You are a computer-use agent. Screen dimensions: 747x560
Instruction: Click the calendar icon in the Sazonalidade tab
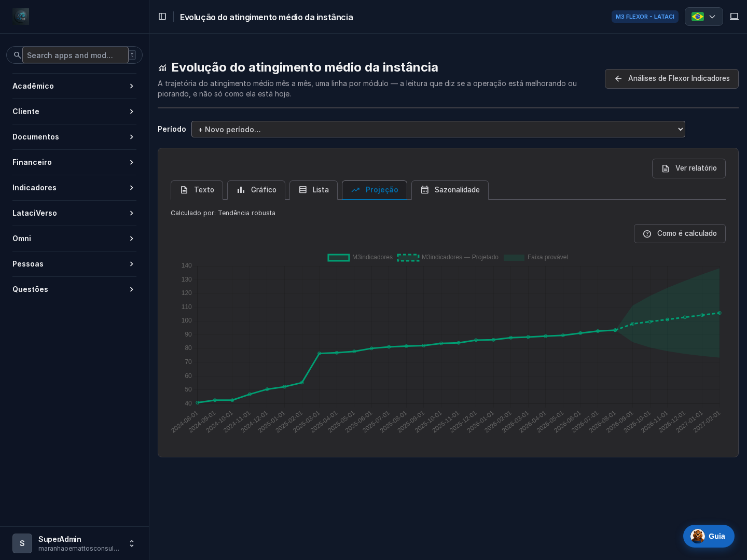coord(425,190)
